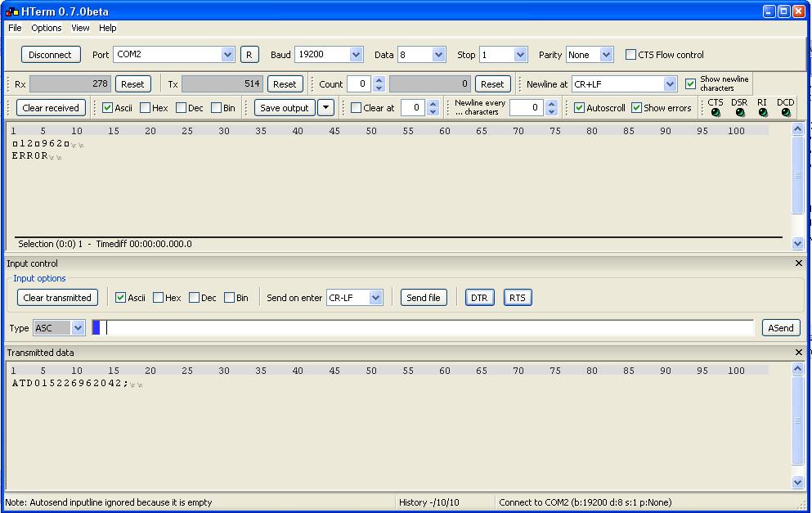Close the Transmitted data panel
The height and width of the screenshot is (513, 812).
pyautogui.click(x=799, y=353)
